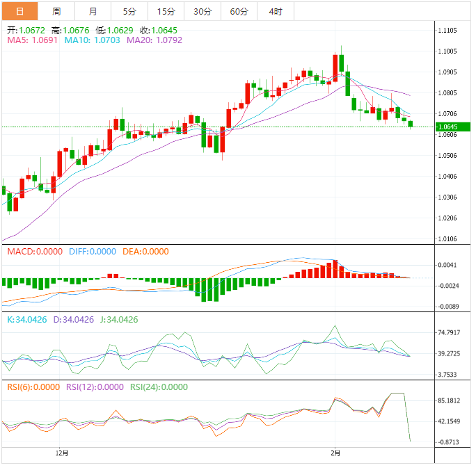This screenshot has width=476, height=470.
Task: Open the 月 monthly chart tab
Action: click(x=93, y=11)
